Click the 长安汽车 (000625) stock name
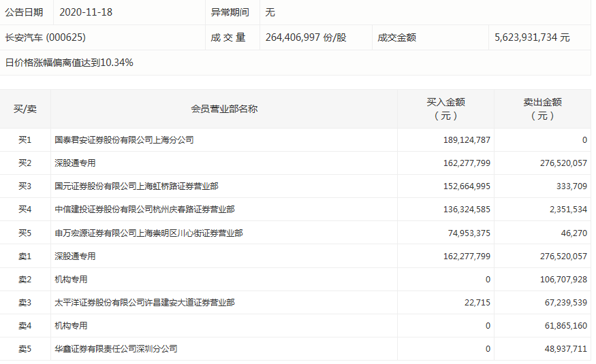Screen dimensions: 596x364 46,37
